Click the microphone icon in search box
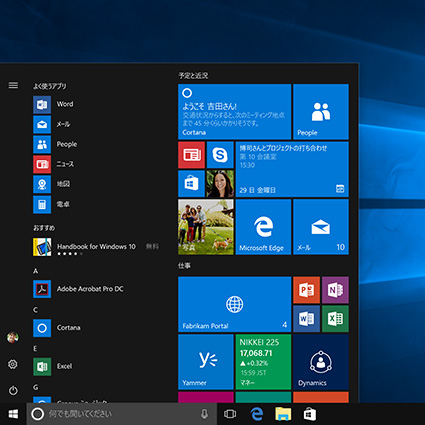 click(x=204, y=414)
